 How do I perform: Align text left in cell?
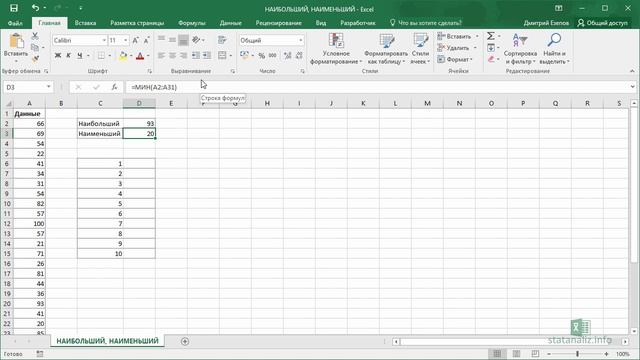click(x=162, y=56)
